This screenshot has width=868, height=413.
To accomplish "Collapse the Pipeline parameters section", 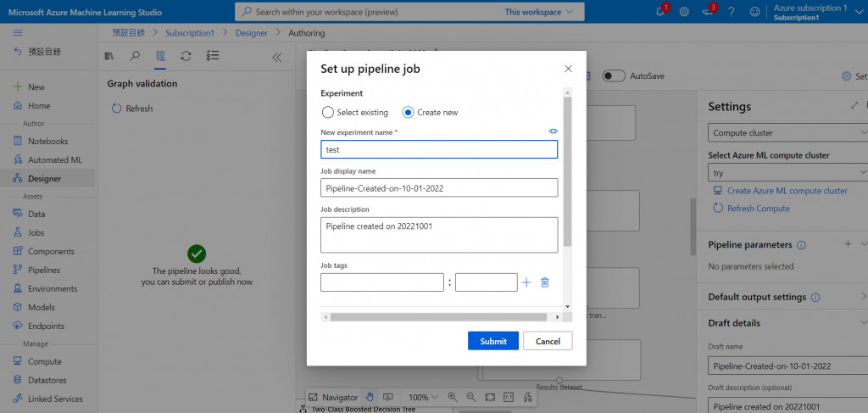I will click(864, 244).
